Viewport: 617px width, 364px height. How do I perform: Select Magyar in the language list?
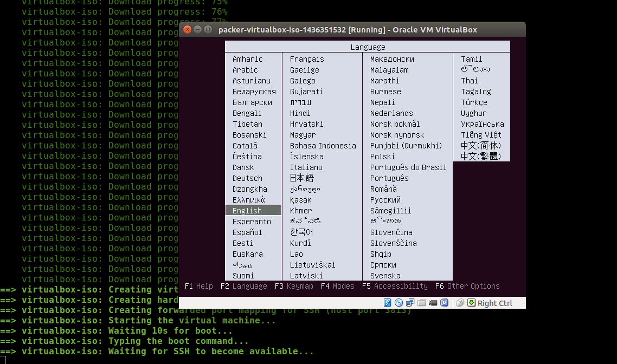[x=303, y=135]
